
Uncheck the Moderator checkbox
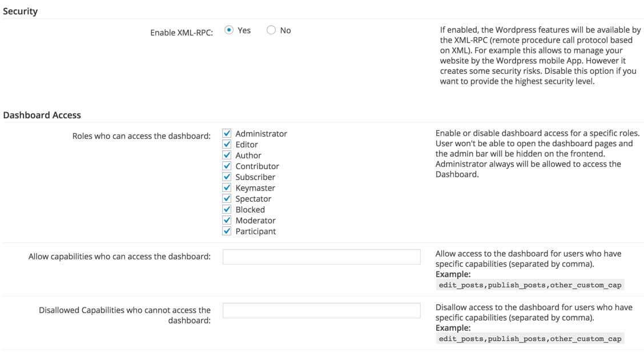227,221
